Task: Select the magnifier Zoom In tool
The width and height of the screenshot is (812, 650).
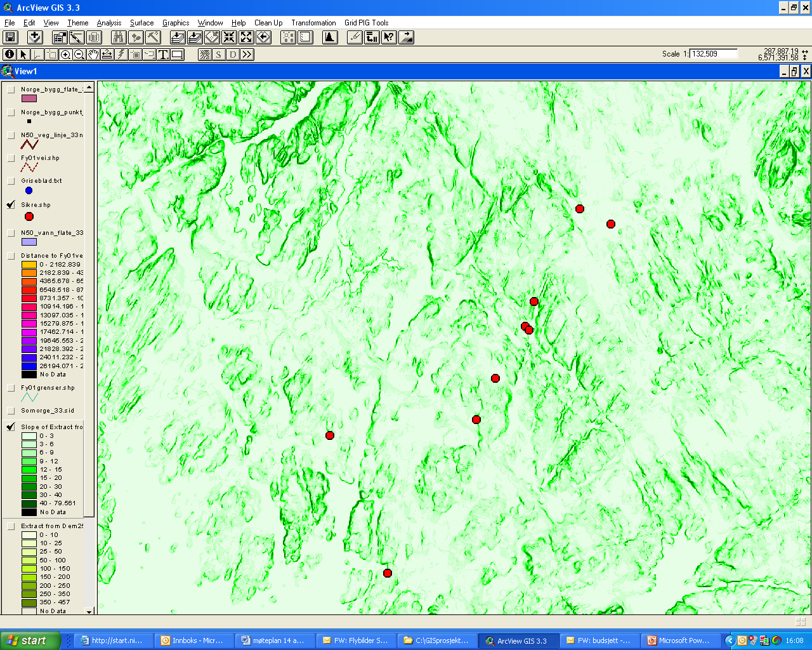Action: 65,55
